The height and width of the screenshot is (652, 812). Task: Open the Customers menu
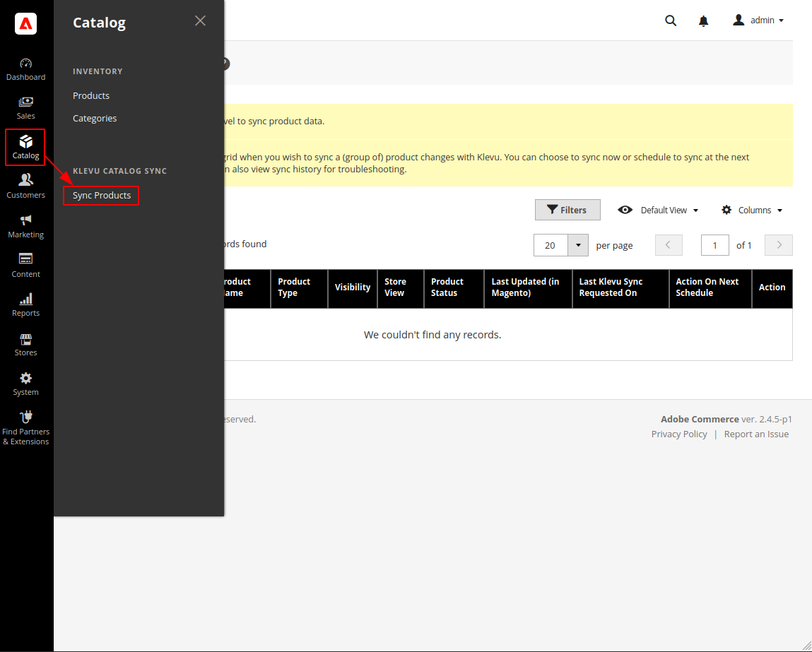pos(26,186)
